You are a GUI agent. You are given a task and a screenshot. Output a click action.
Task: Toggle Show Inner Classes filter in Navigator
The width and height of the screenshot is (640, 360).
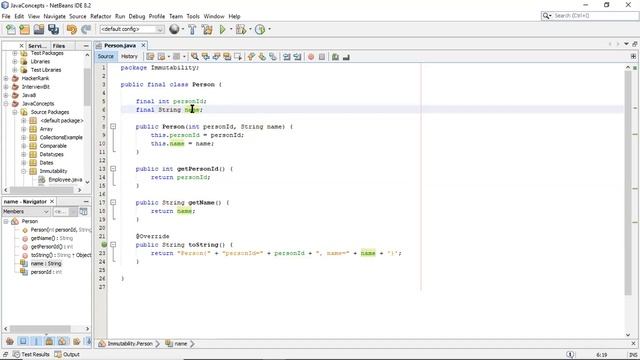pos(62,341)
